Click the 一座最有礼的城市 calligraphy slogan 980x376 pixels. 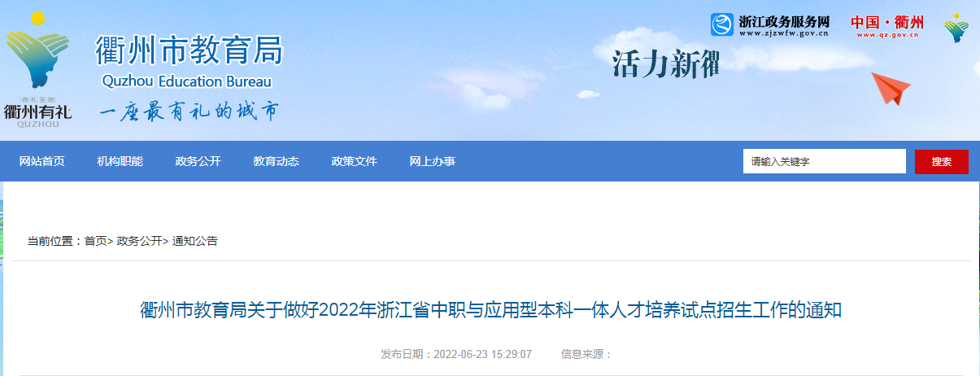pos(189,111)
